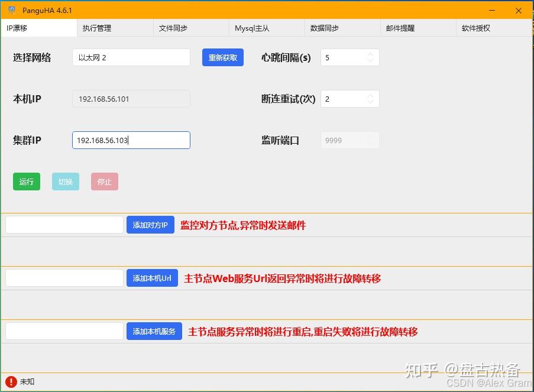Go to the Mysql主从 tab

click(x=252, y=28)
